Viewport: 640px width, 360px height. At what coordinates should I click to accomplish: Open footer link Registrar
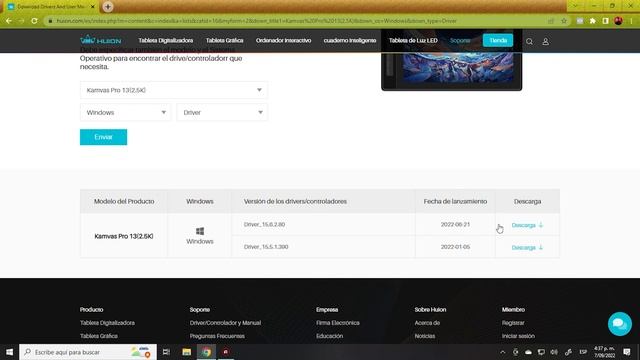pos(513,323)
